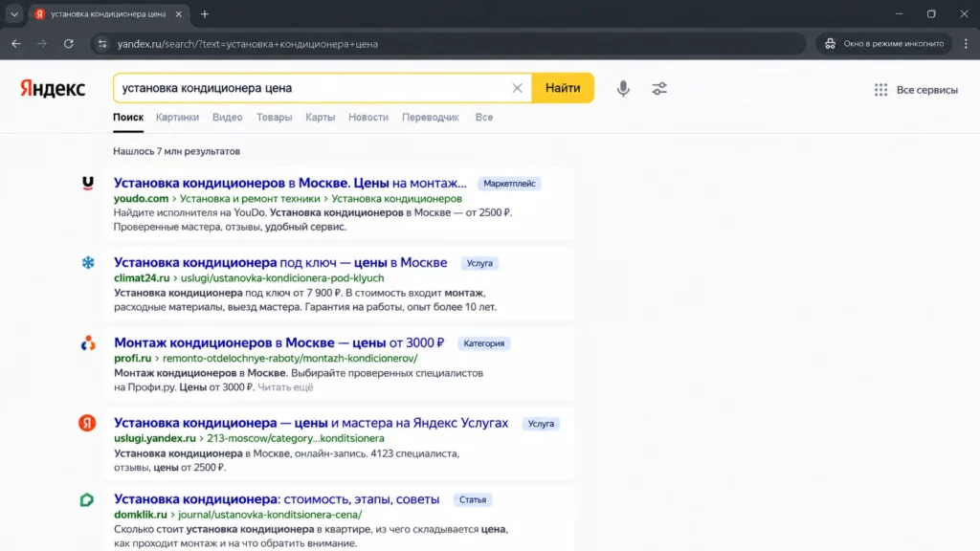Open a new browser tab
The width and height of the screenshot is (980, 551).
click(205, 13)
